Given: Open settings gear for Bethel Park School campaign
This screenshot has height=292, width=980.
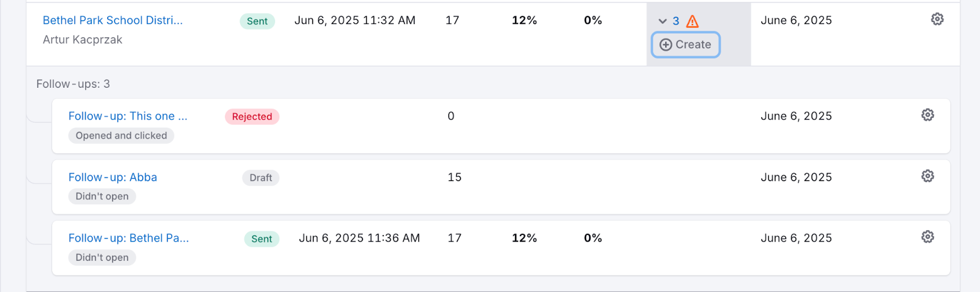Looking at the screenshot, I should [x=937, y=20].
